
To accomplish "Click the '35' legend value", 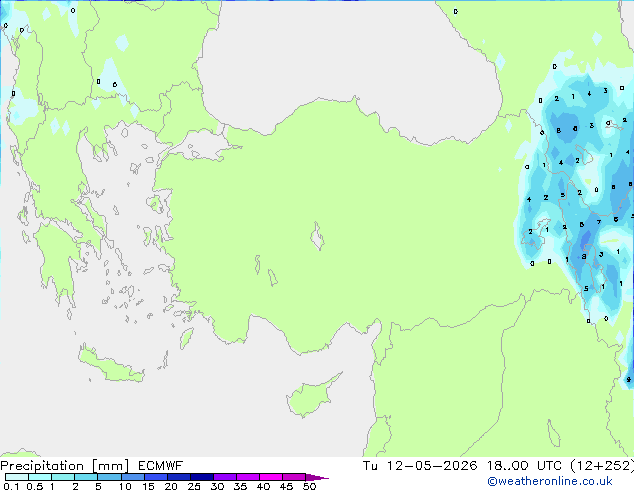I will [x=240, y=486].
